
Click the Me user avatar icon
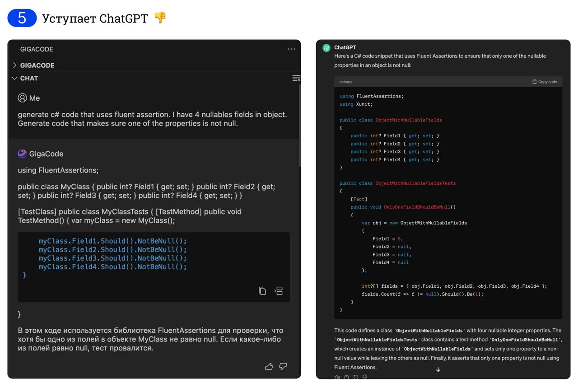pyautogui.click(x=22, y=98)
